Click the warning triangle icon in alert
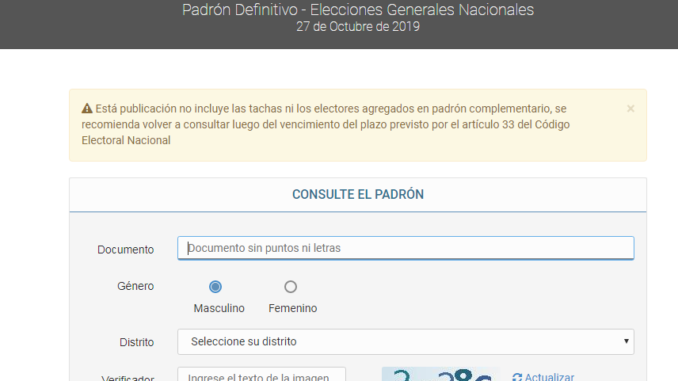The height and width of the screenshot is (381, 678). [87, 109]
